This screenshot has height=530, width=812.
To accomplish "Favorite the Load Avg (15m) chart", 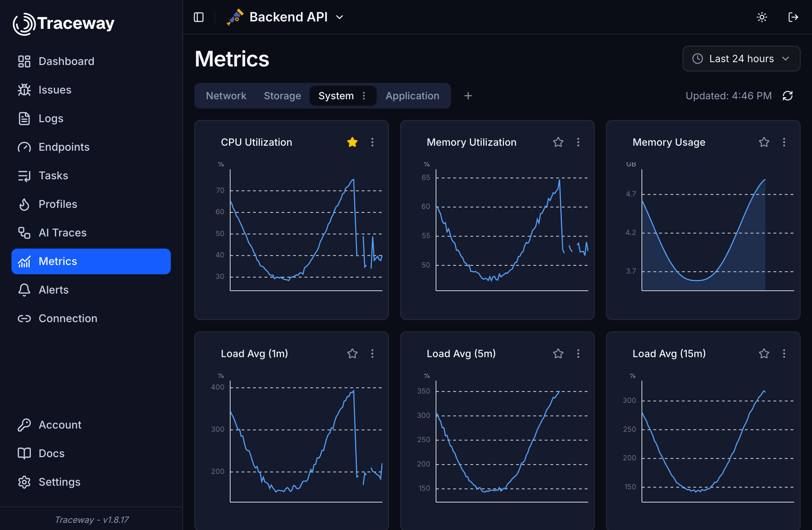I will click(764, 354).
